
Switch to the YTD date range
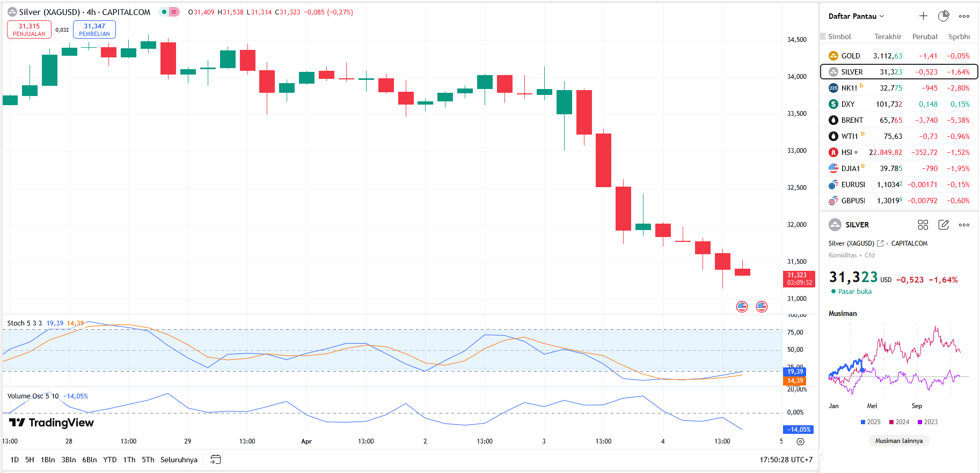click(109, 460)
